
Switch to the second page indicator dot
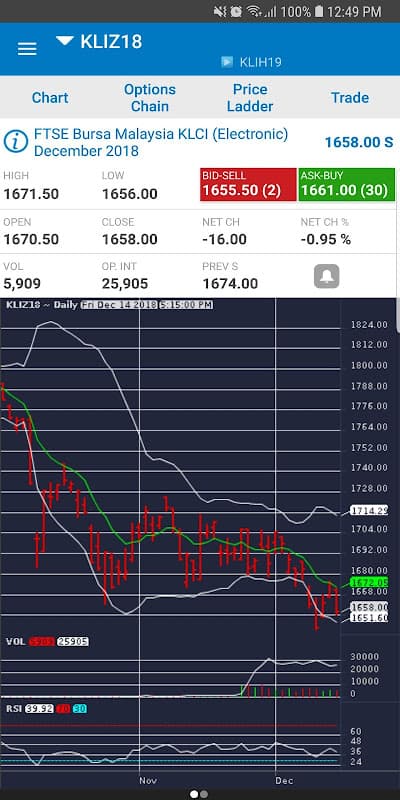pos(204,794)
